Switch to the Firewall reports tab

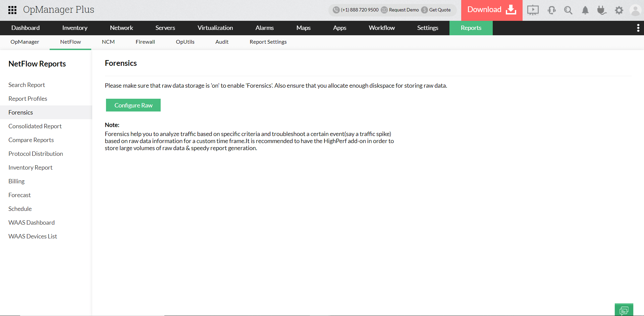(145, 42)
